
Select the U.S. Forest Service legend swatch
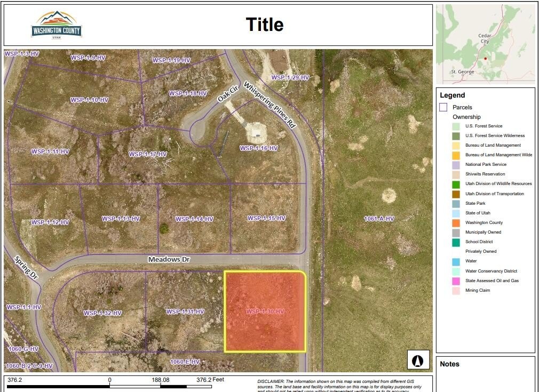(x=456, y=126)
